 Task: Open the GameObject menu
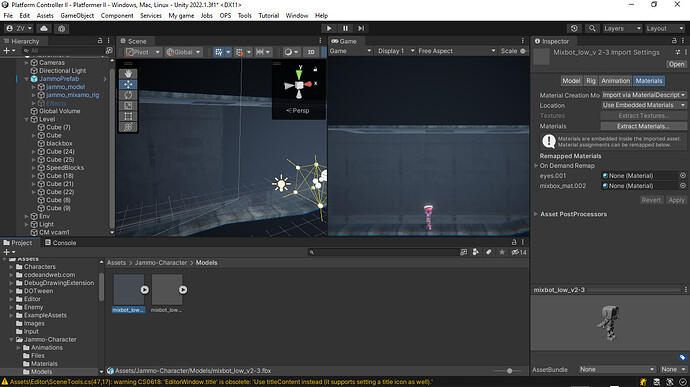(77, 15)
